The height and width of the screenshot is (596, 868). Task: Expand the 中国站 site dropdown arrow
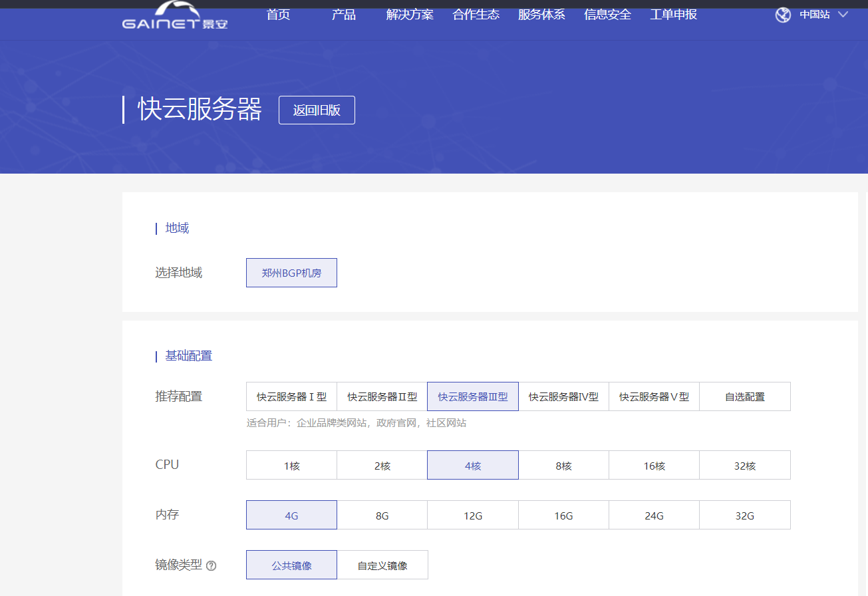[x=843, y=15]
